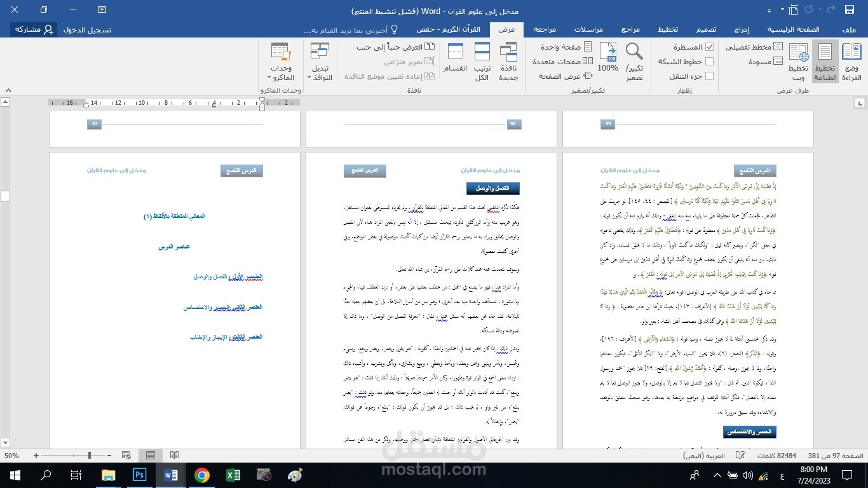This screenshot has height=488, width=868.
Task: Open Ribbon Display Options in title bar
Action: tap(102, 10)
